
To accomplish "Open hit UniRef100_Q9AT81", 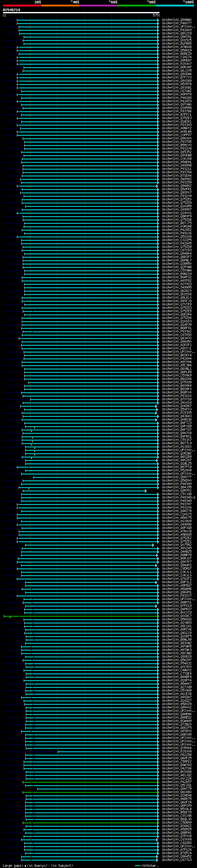I will tap(176, 37).
